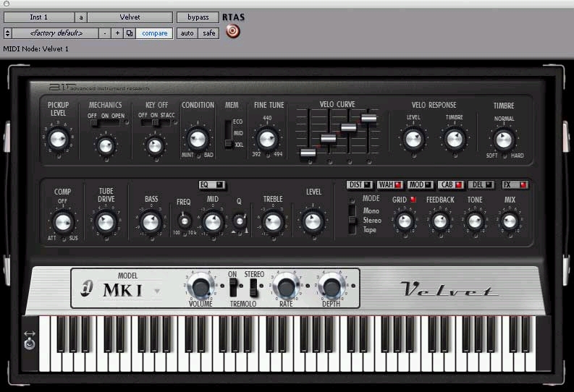Click the Mechanics knob
Viewport: 574px width, 392px height.
pos(106,145)
